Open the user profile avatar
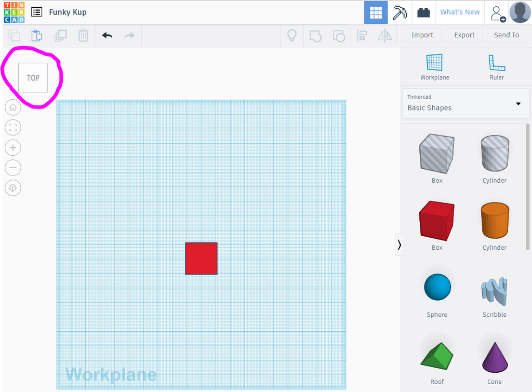Viewport: 532px width, 392px height. pos(520,12)
